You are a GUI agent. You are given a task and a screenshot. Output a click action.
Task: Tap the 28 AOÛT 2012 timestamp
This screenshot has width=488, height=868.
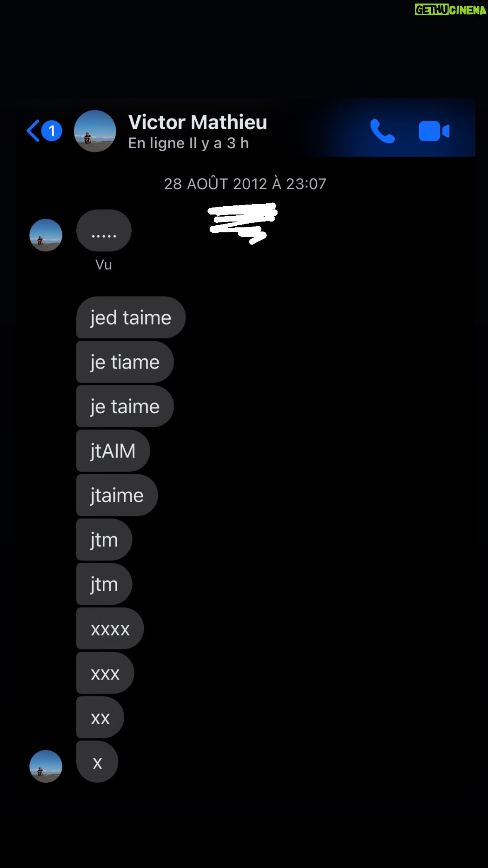pos(245,184)
